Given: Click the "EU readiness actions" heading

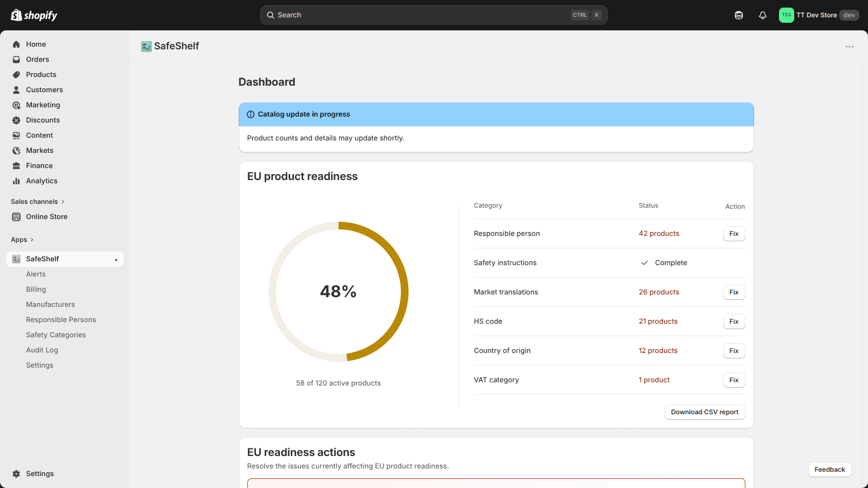Looking at the screenshot, I should (301, 452).
